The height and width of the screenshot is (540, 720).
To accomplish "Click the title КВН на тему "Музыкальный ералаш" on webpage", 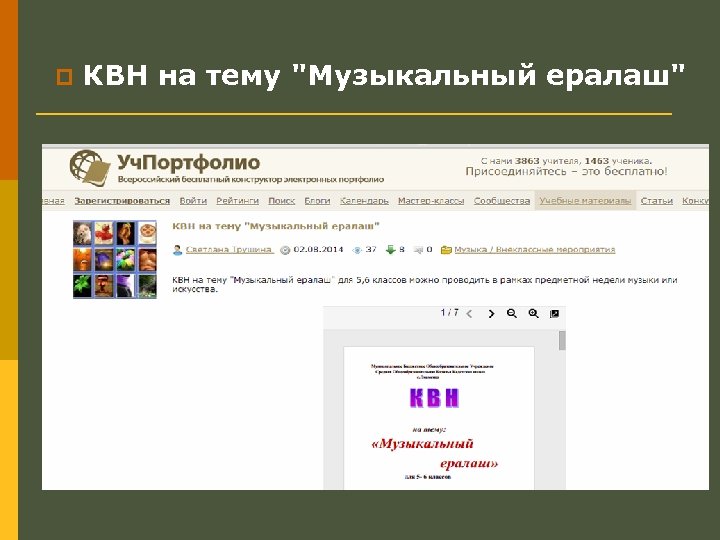I will [x=276, y=226].
